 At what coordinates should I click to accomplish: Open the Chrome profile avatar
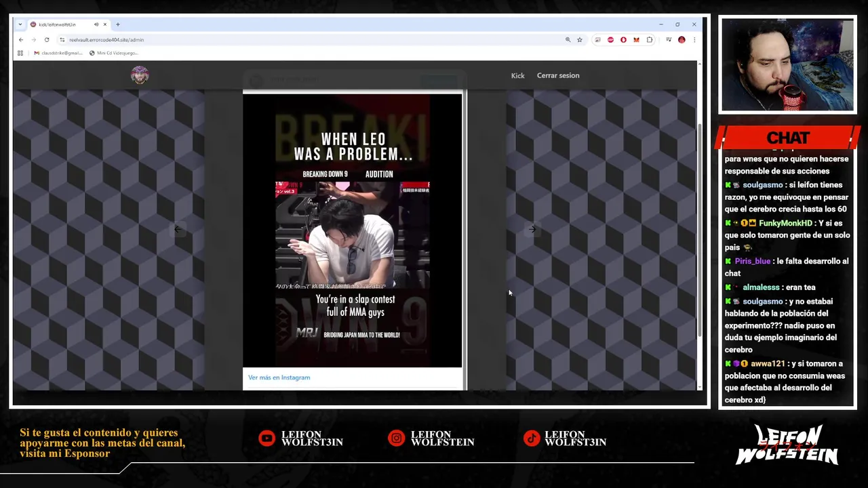pos(682,40)
